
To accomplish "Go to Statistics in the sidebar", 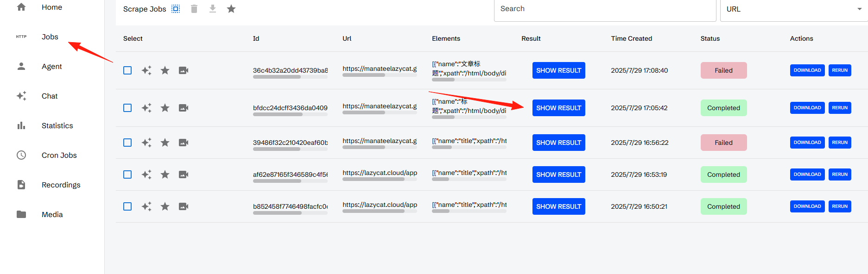I will (57, 125).
